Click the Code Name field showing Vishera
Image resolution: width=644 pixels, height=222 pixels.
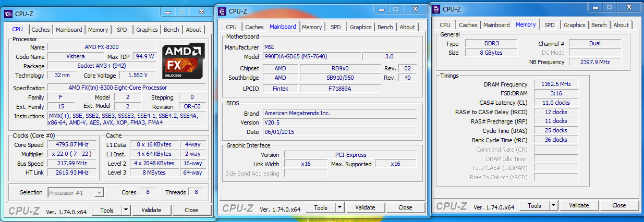point(76,56)
